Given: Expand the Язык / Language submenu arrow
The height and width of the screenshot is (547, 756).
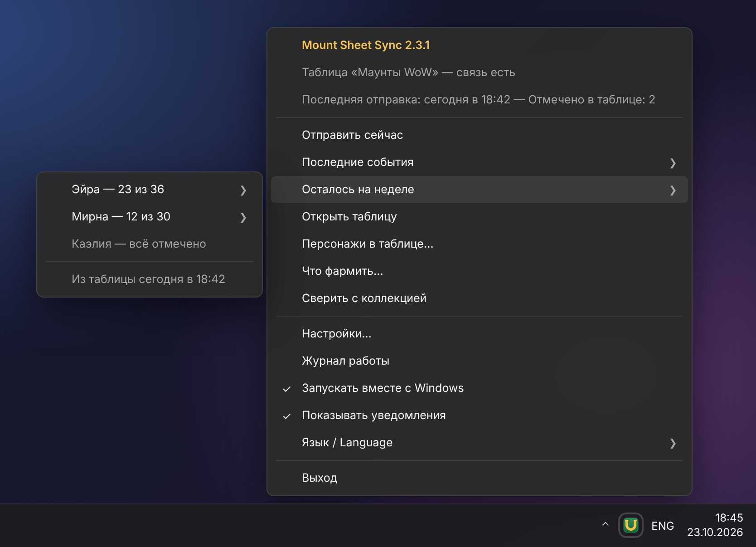Looking at the screenshot, I should (x=673, y=443).
